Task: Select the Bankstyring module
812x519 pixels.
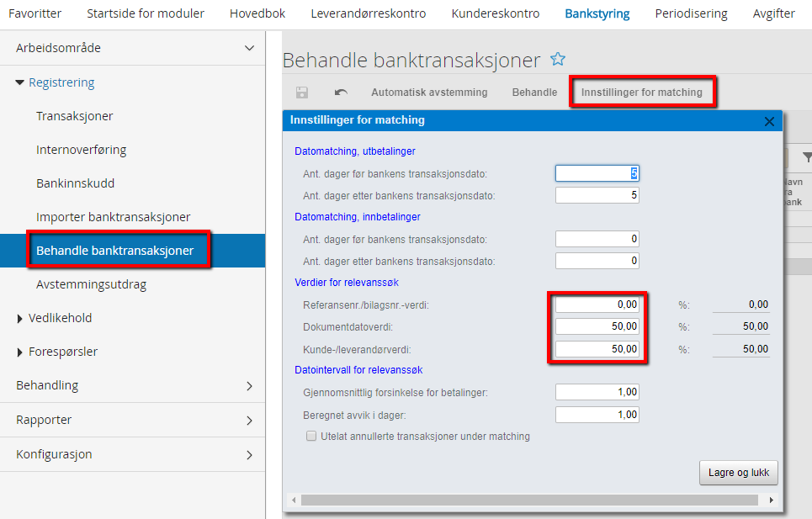Action: pyautogui.click(x=597, y=13)
